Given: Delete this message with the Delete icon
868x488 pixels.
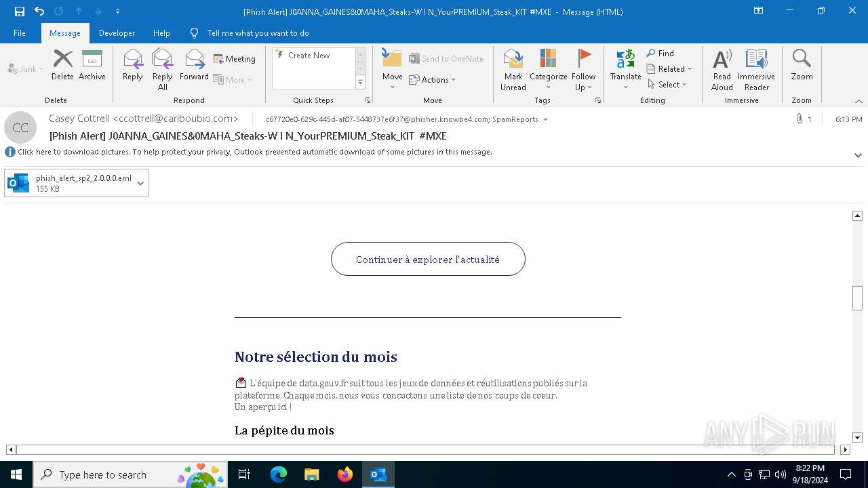Looking at the screenshot, I should (x=62, y=66).
